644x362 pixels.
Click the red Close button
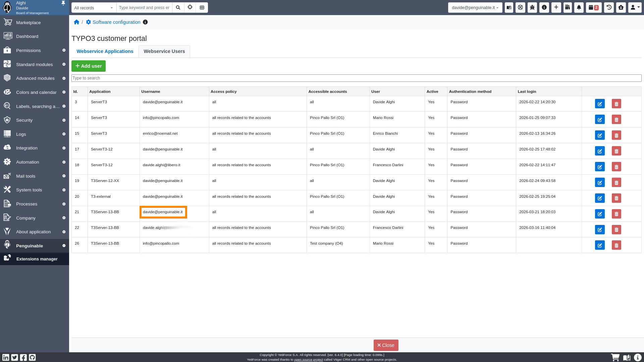point(386,345)
